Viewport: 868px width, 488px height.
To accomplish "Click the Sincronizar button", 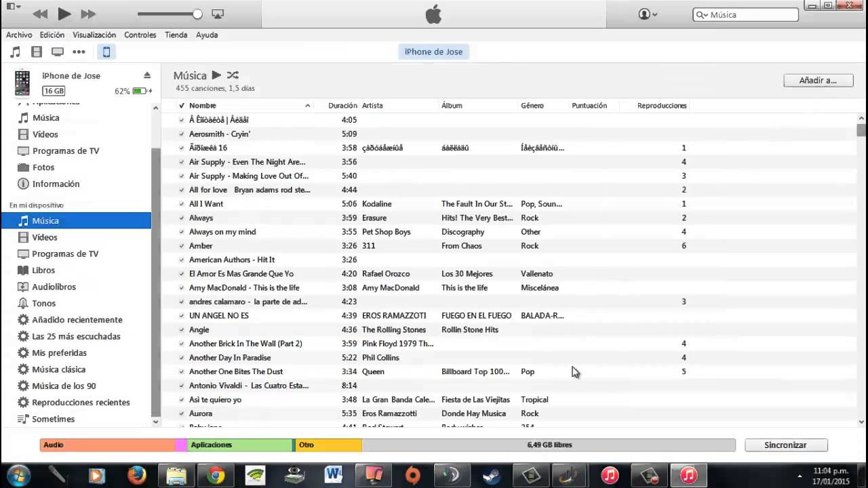I will (x=786, y=445).
